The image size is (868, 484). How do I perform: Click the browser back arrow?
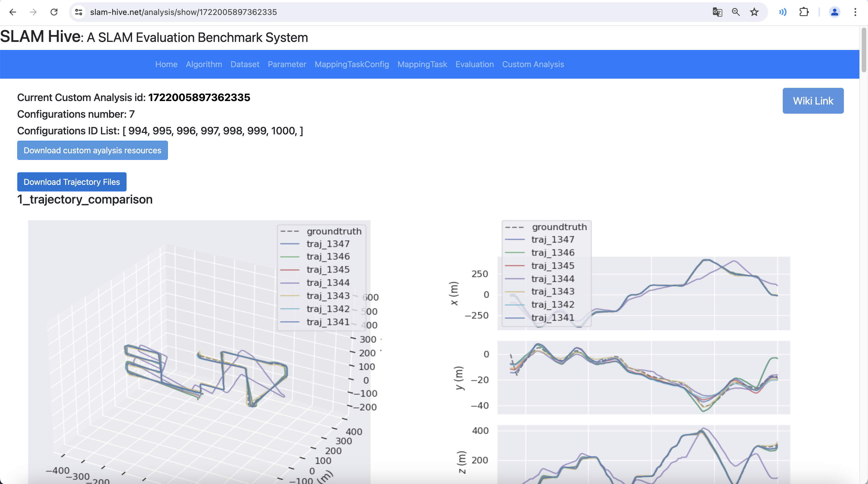click(x=13, y=12)
